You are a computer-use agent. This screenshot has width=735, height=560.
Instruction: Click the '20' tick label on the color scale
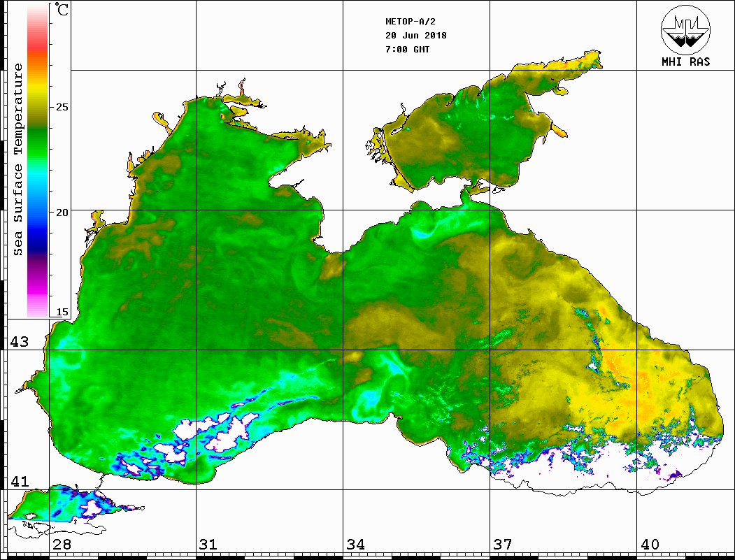tap(62, 213)
